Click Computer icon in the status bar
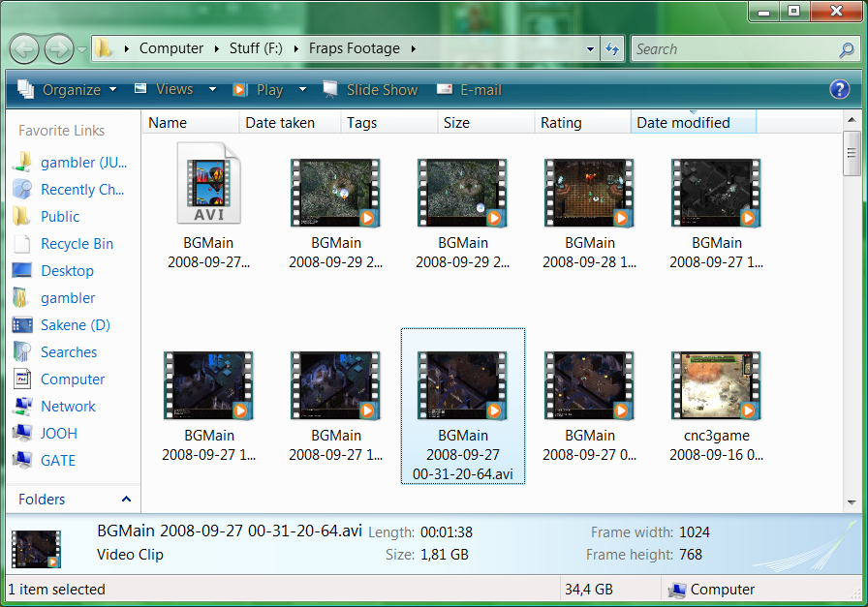 (x=677, y=591)
